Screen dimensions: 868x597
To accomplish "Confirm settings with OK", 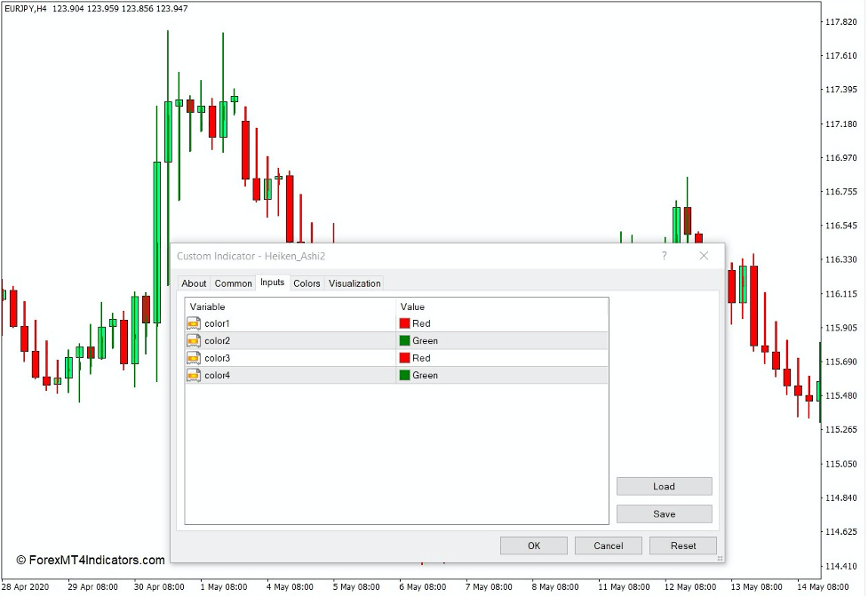I will pos(533,545).
